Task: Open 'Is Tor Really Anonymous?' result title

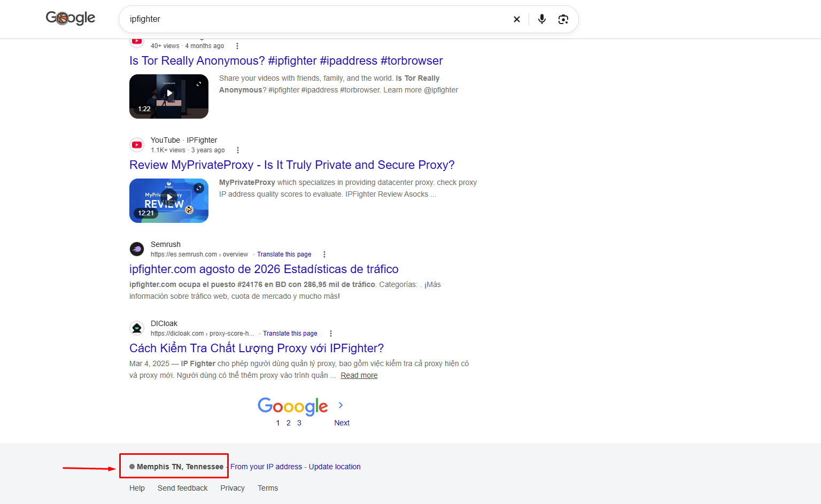Action: pos(286,61)
